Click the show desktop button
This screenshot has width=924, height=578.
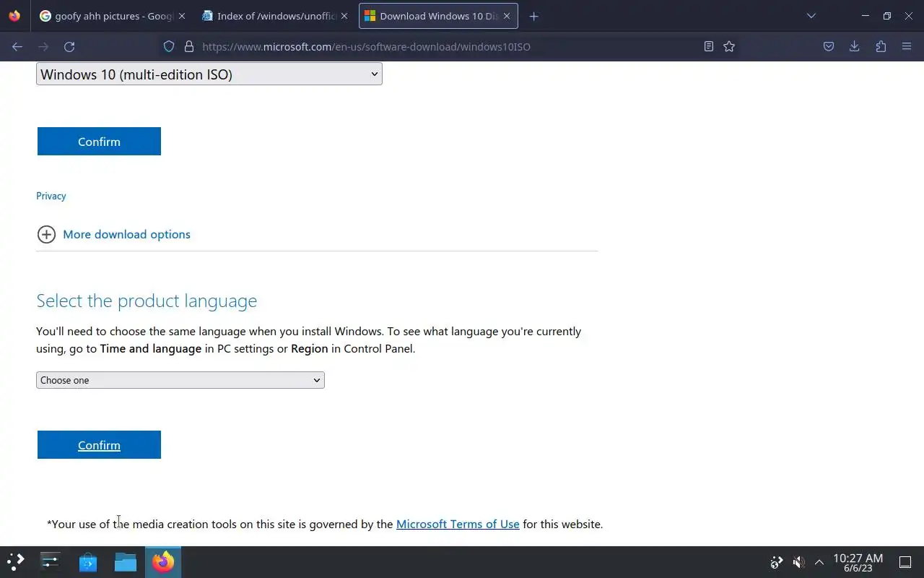(x=905, y=562)
